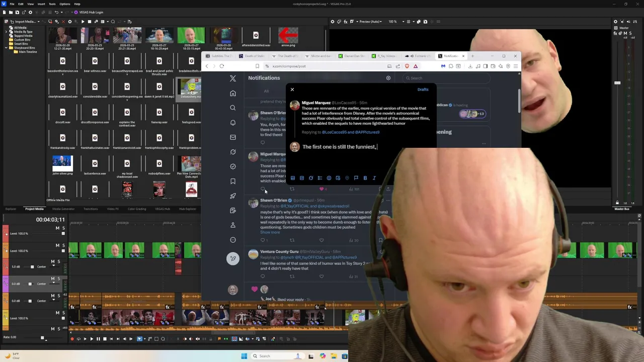Open Messages envelope in X sidebar
Screen dimensions: 644x362
[233, 137]
